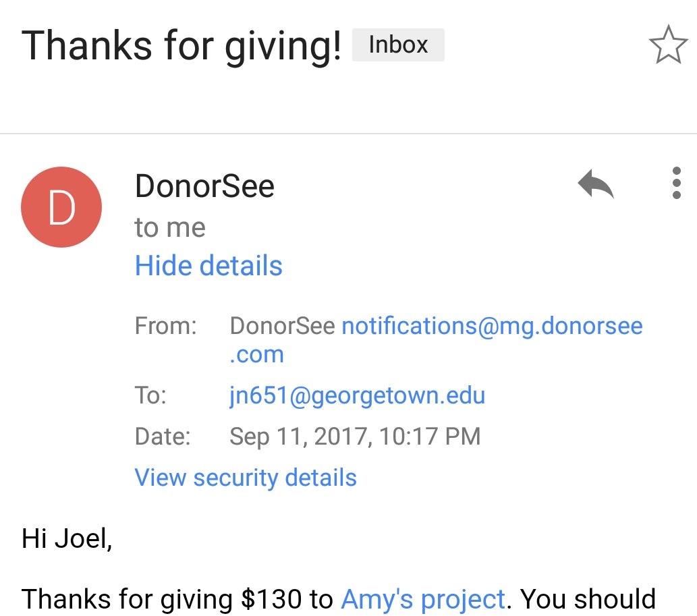Collapse header with Hide details

208,265
